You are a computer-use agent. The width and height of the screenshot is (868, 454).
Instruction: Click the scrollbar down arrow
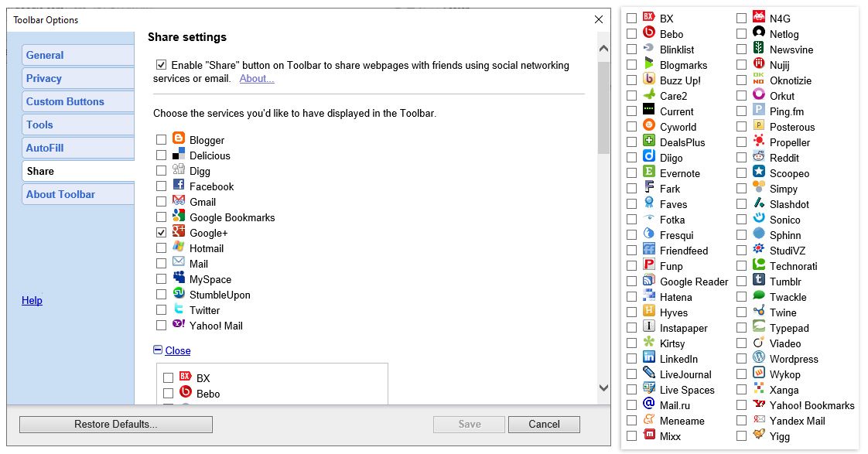point(603,388)
